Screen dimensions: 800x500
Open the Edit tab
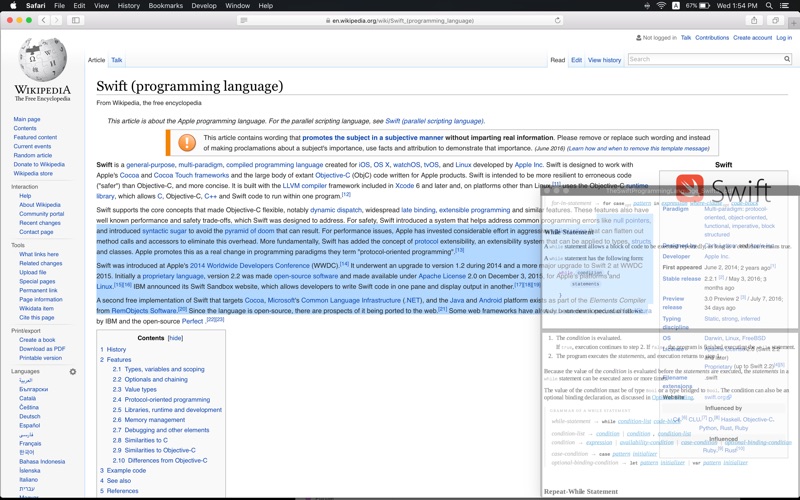tap(576, 60)
